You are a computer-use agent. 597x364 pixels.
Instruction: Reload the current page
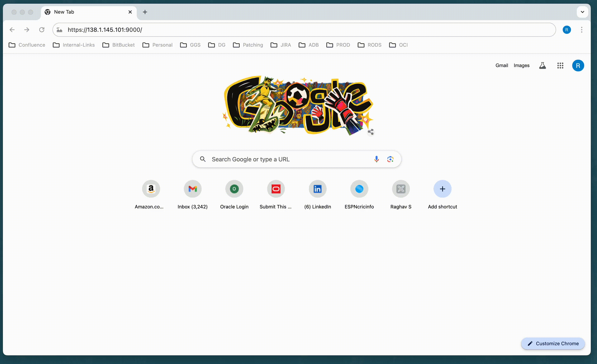pos(42,30)
